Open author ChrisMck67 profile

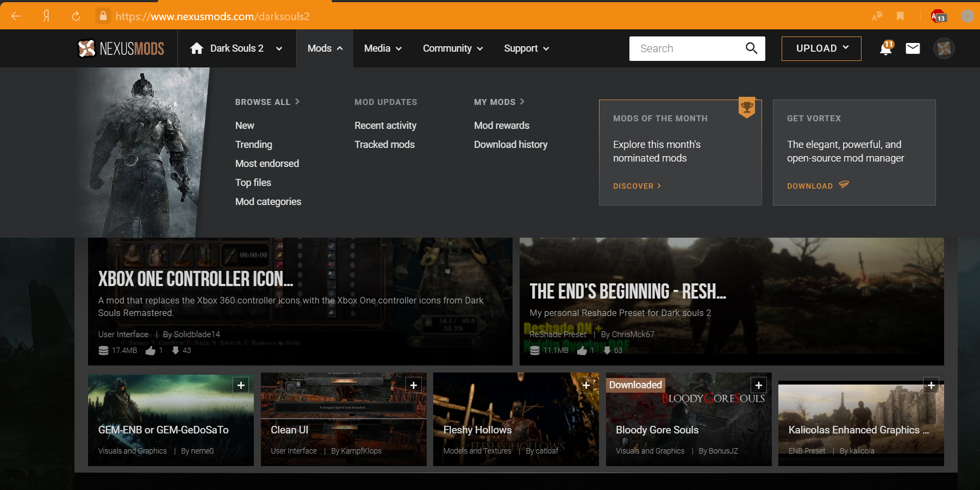(633, 334)
